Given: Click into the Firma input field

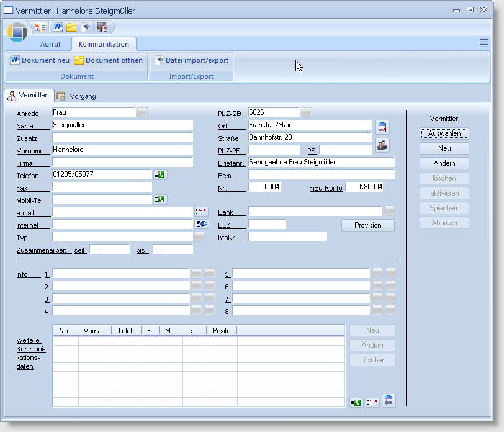Looking at the screenshot, I should pyautogui.click(x=122, y=163).
